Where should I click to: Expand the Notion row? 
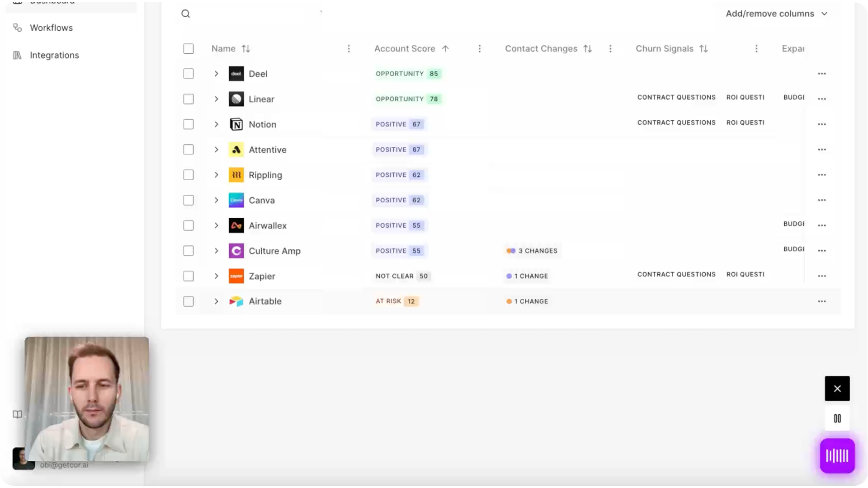[x=216, y=124]
